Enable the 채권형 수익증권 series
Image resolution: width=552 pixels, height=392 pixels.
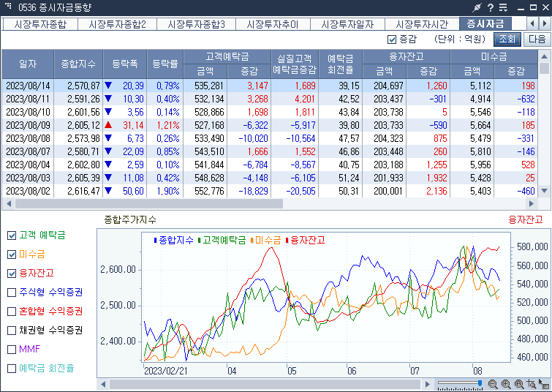click(12, 331)
